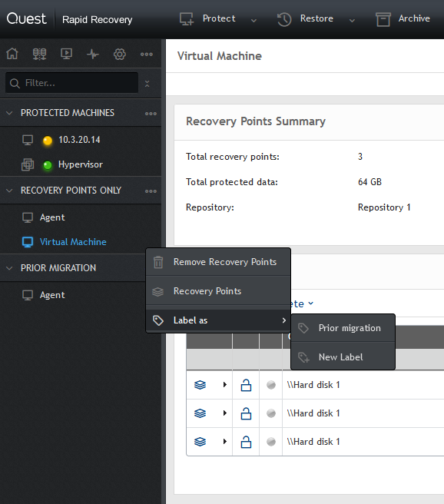Viewport: 444px width, 504px height.
Task: Collapse RECOVERY POINTS ONLY section
Action: tap(9, 191)
